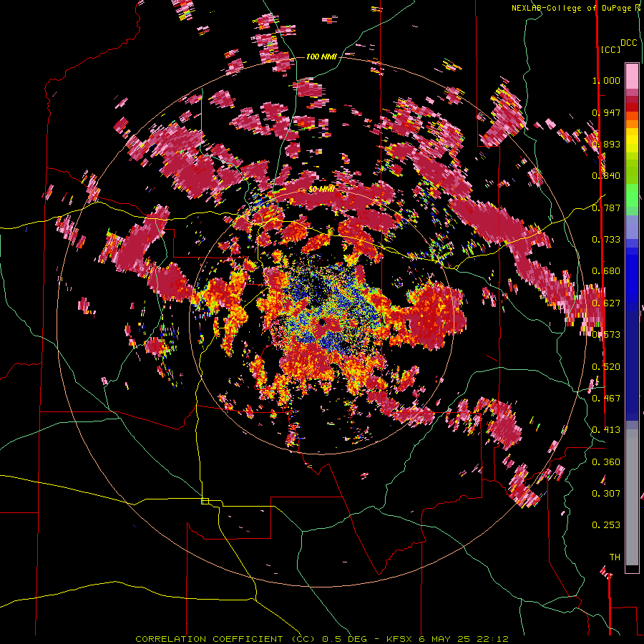Click the 100 NMI range ring label
The image size is (644, 644).
pyautogui.click(x=321, y=57)
